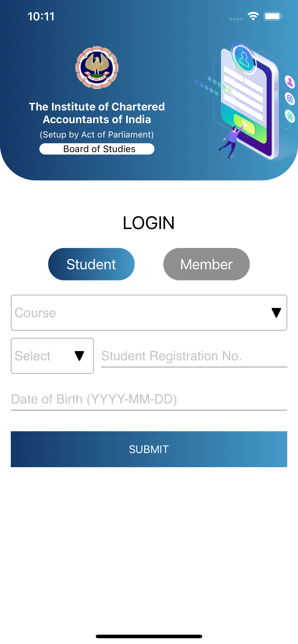Switch login type to Student

point(91,264)
